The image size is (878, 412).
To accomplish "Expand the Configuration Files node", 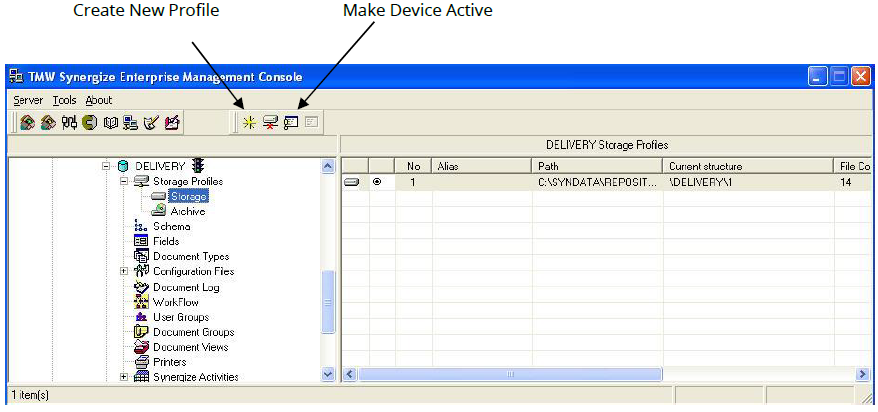I will (124, 271).
